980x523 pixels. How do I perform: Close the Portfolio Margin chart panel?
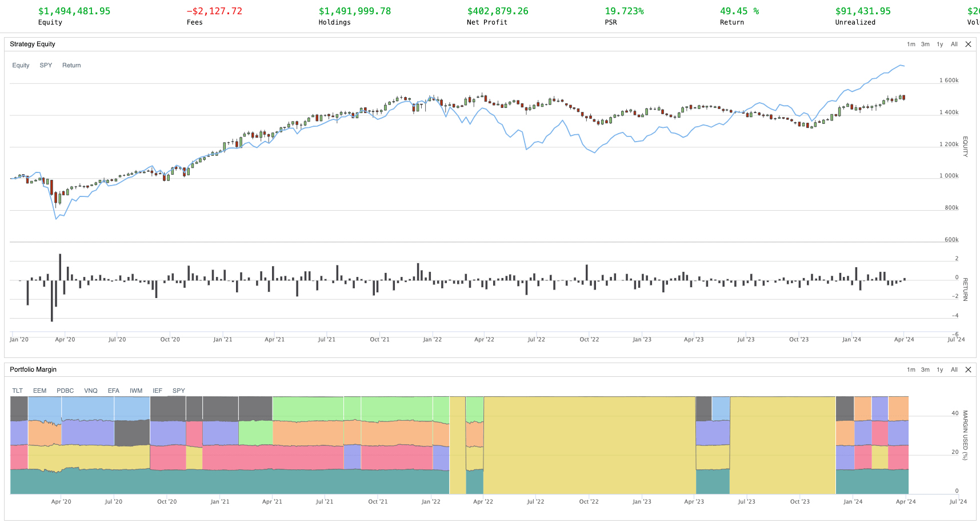tap(968, 370)
